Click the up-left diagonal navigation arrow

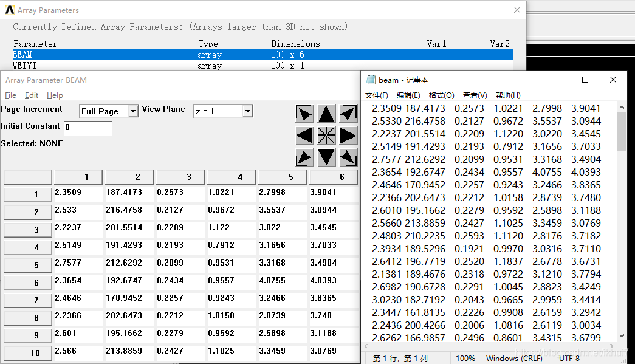click(x=304, y=114)
